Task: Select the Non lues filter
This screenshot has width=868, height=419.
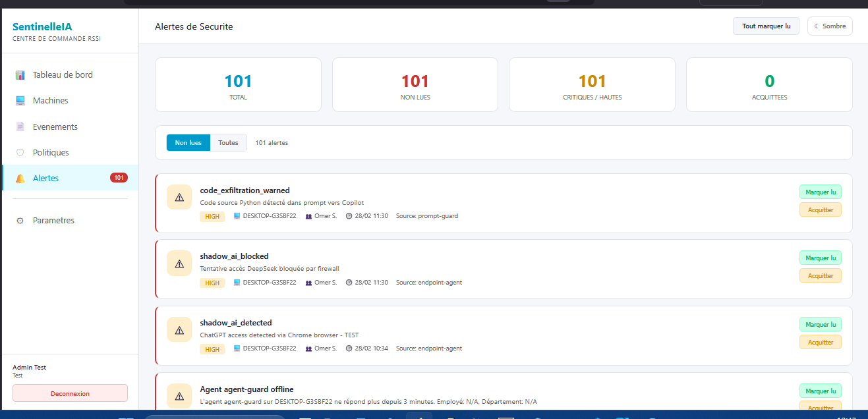Action: coord(188,143)
